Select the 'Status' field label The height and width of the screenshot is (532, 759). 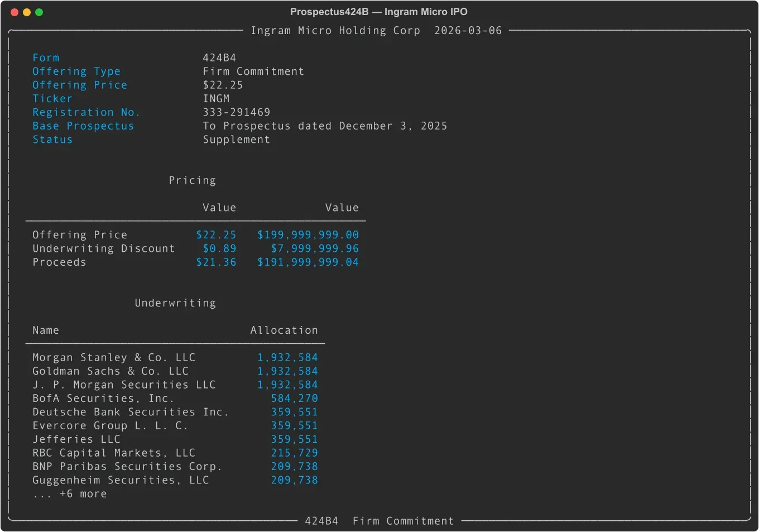pos(52,140)
